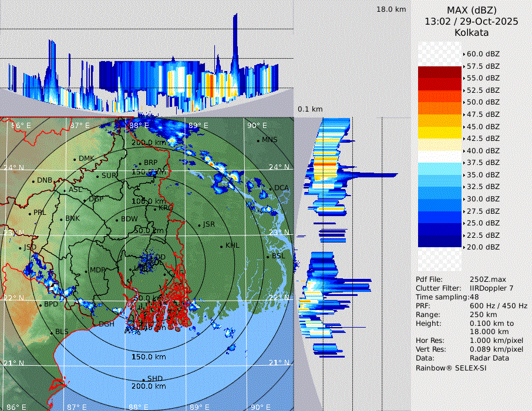Click the 100.0 km range ring label
The image size is (532, 411).
146,201
